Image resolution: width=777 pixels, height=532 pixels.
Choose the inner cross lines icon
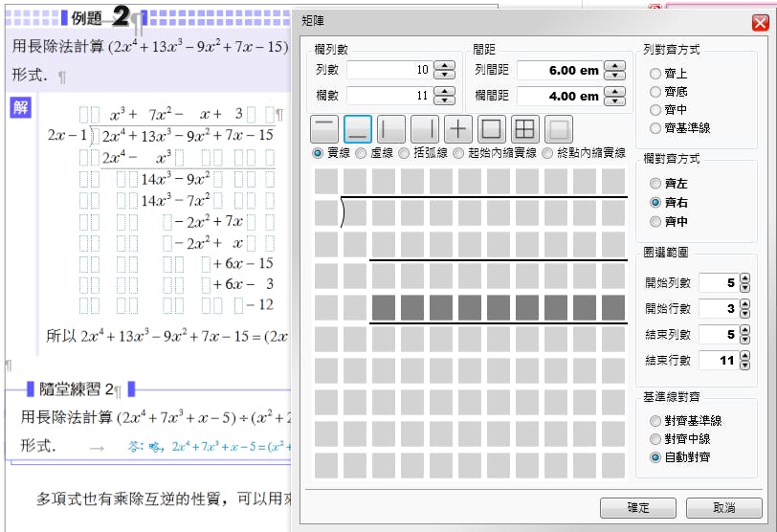click(458, 129)
